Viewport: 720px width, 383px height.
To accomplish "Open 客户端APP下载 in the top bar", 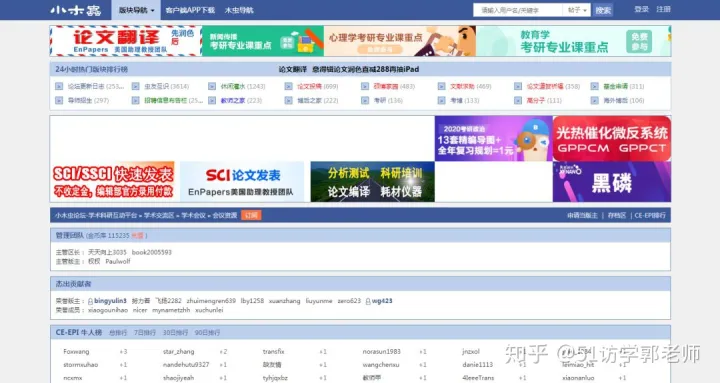I will click(190, 10).
